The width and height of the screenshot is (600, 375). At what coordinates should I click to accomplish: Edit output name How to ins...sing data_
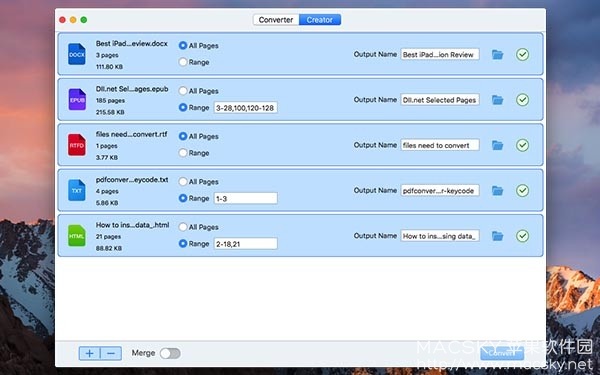click(x=440, y=236)
